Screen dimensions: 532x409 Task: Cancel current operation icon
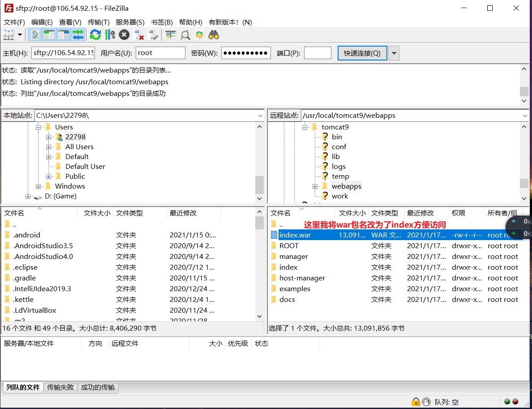click(x=124, y=35)
